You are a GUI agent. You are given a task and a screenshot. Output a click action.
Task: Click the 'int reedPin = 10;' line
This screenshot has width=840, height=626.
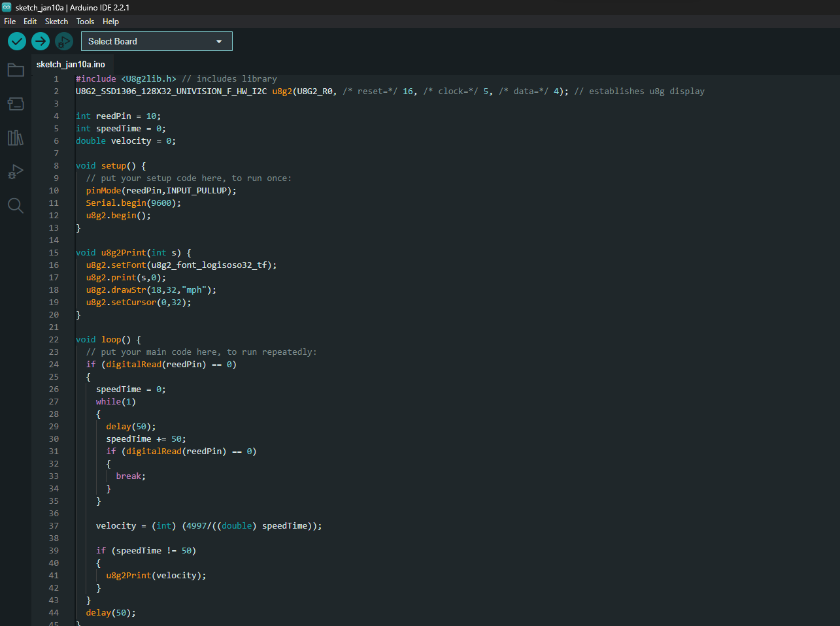[118, 116]
